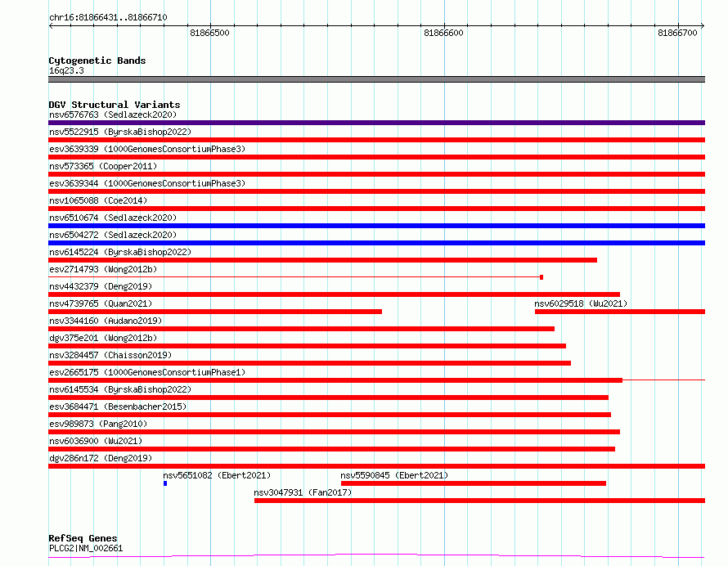The height and width of the screenshot is (566, 728).
Task: Click the red nsv3047931 variant bar
Action: (x=479, y=501)
